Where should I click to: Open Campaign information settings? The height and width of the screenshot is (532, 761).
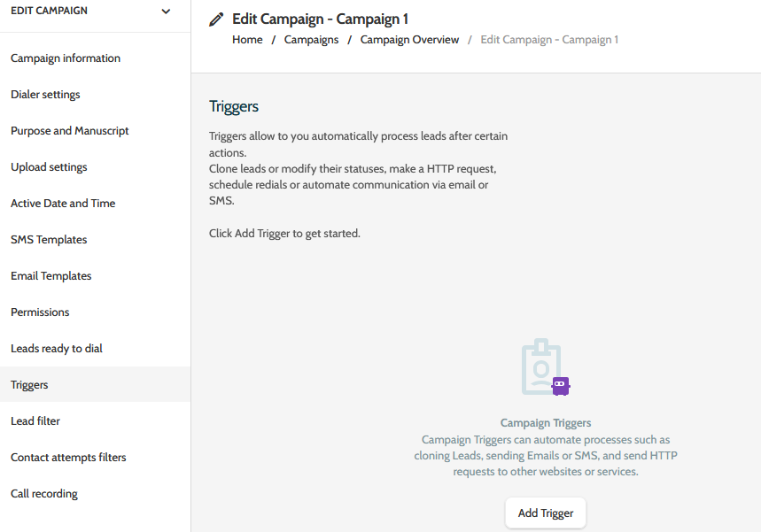pos(65,58)
